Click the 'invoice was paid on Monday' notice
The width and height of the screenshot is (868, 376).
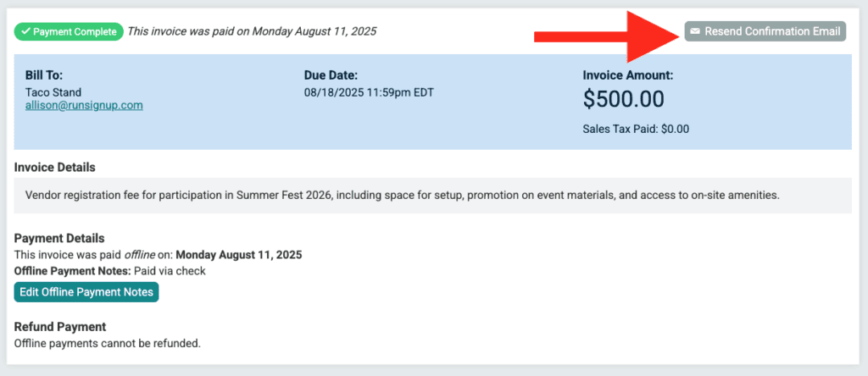(x=252, y=31)
